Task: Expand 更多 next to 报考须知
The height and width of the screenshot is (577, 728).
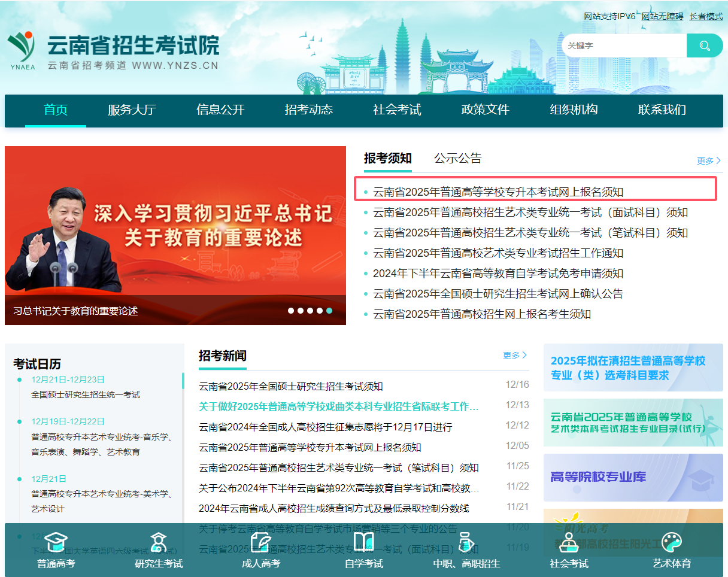Action: click(x=709, y=161)
